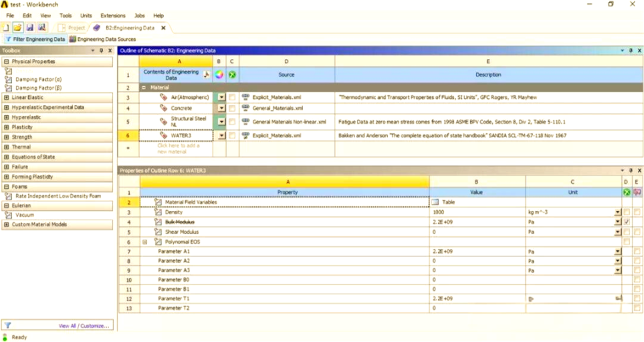Image resolution: width=644 pixels, height=342 pixels.
Task: Click the Save disk toolbar icon
Action: coord(29,27)
